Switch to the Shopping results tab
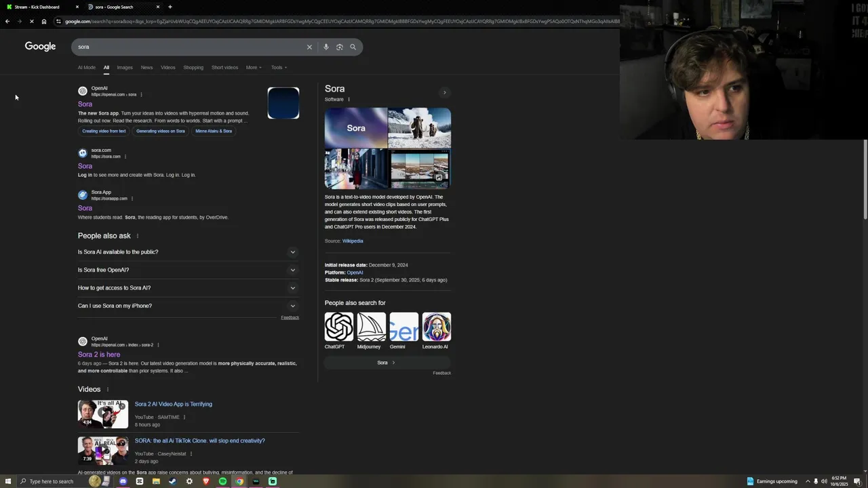 click(x=193, y=68)
